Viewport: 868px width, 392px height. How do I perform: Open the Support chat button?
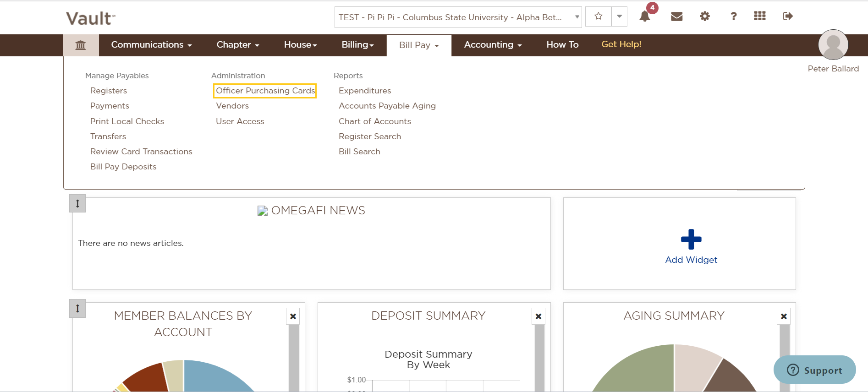click(814, 370)
